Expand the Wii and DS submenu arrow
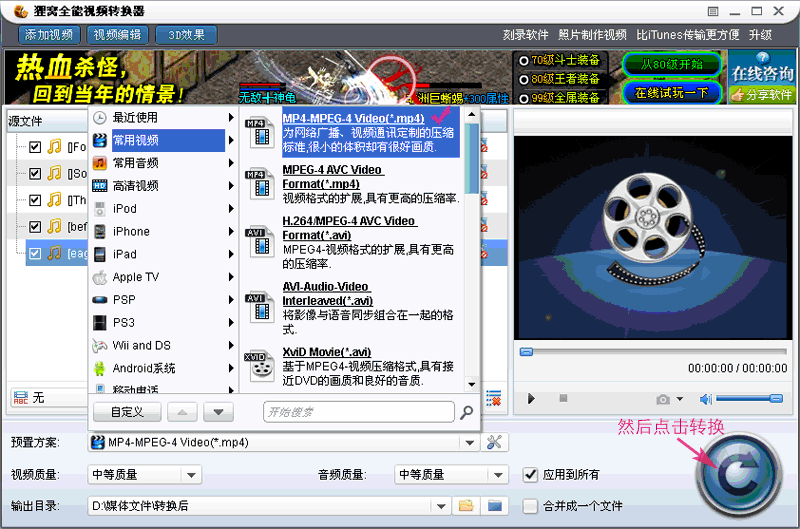Viewport: 800px width, 529px height. [x=231, y=345]
